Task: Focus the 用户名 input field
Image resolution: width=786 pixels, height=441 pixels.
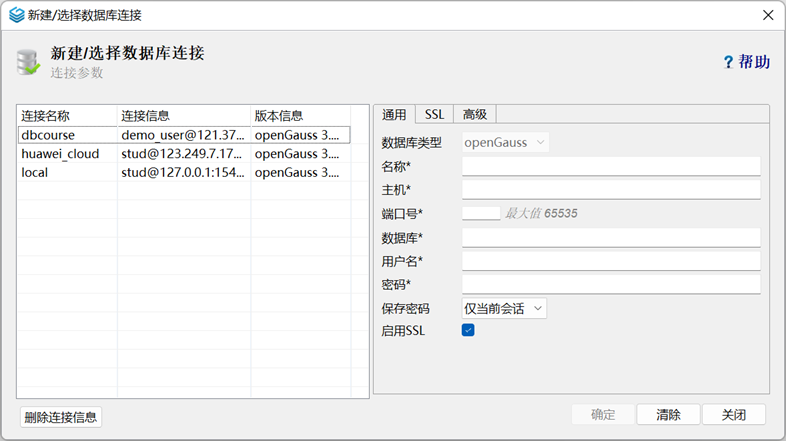Action: pyautogui.click(x=611, y=261)
